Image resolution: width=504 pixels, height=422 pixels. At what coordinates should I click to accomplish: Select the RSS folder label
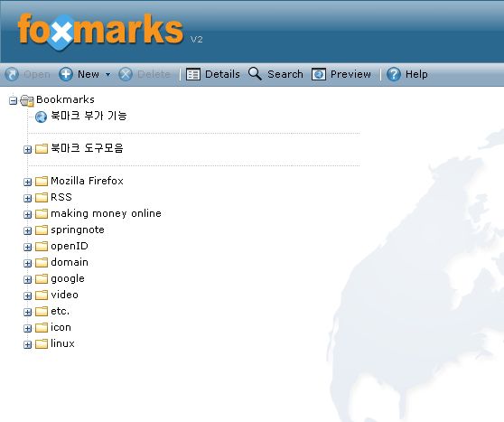(61, 197)
